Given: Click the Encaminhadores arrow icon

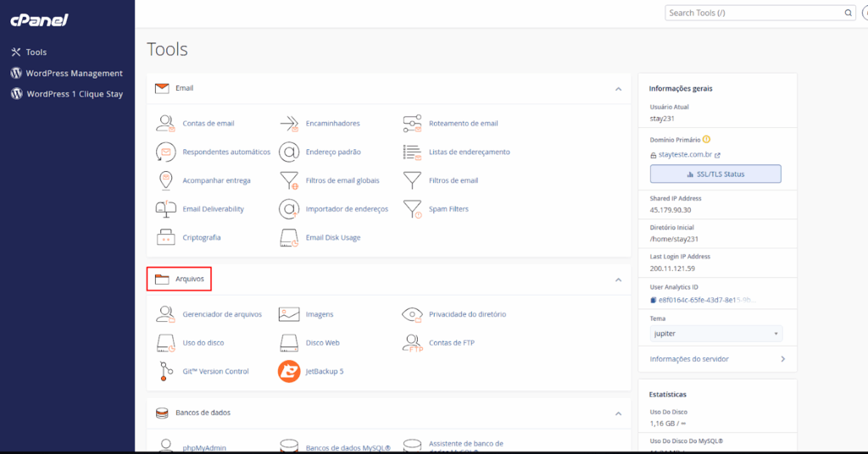Looking at the screenshot, I should point(290,124).
